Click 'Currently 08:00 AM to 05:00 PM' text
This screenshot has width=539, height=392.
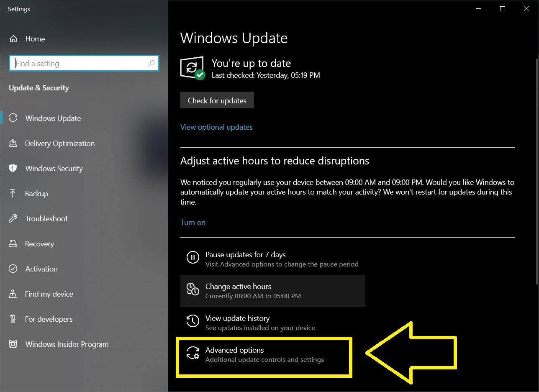(x=253, y=296)
